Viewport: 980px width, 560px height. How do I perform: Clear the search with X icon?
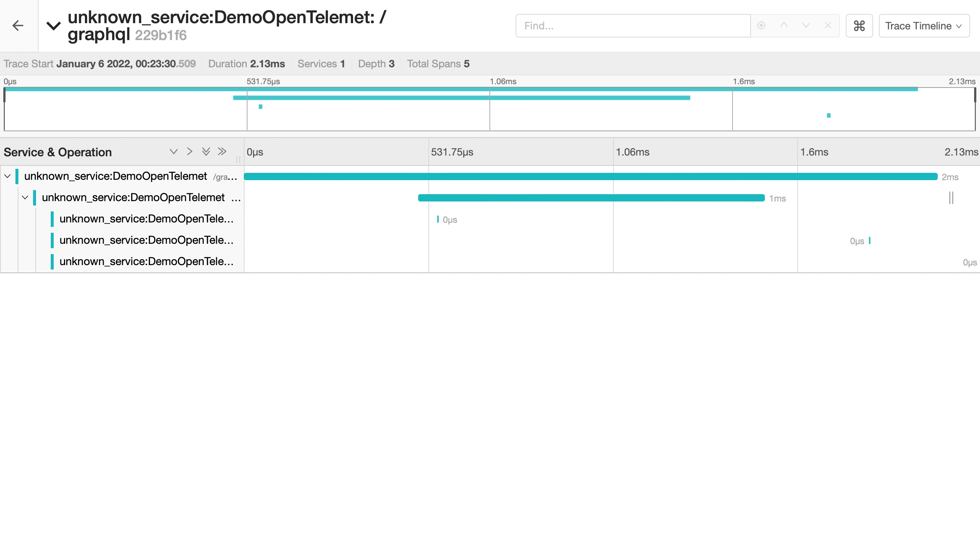point(828,26)
